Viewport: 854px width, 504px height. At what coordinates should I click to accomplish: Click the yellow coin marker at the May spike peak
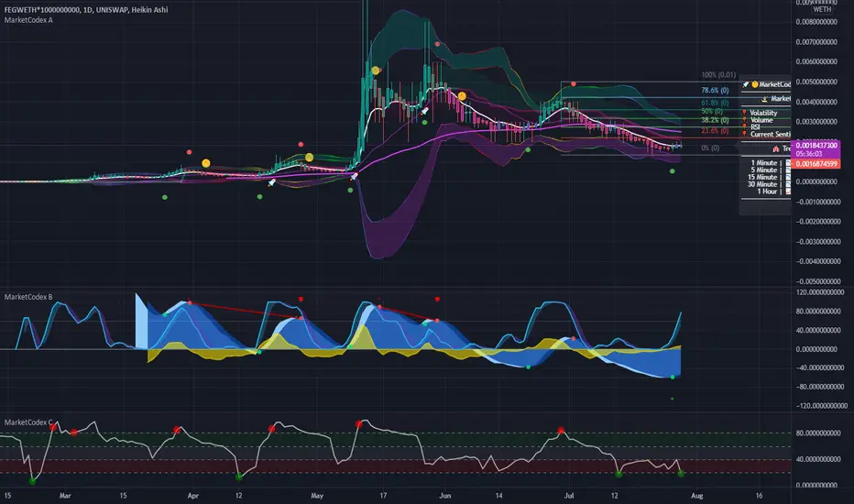(x=376, y=71)
